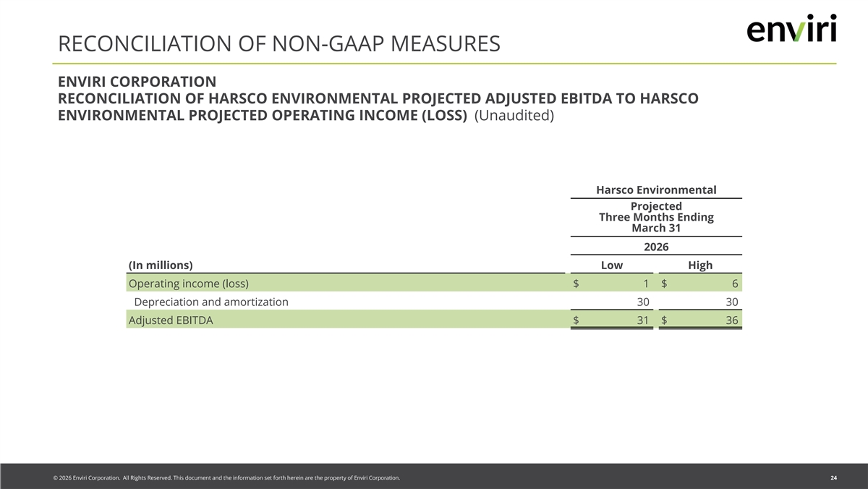Click the '(In millions)' label

point(161,265)
